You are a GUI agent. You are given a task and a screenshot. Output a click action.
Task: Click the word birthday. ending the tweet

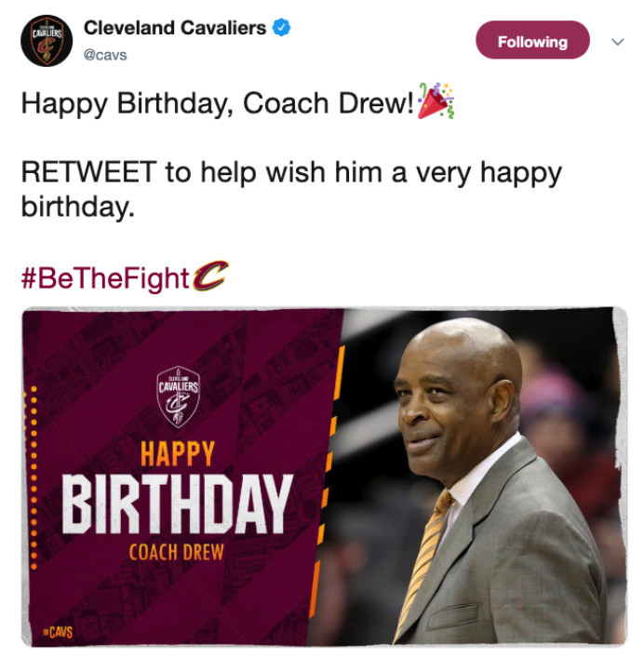pos(78,207)
